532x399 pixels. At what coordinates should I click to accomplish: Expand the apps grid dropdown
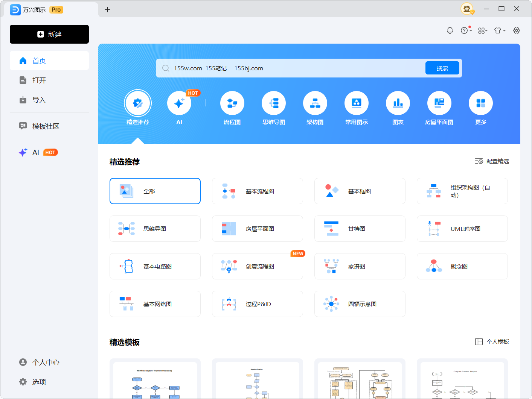pos(483,30)
